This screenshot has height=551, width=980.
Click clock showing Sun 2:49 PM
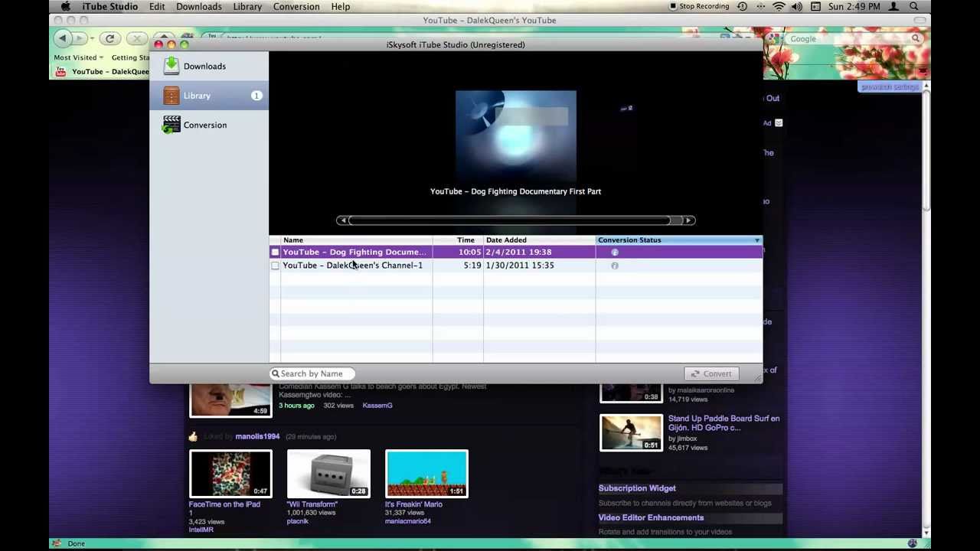(854, 6)
